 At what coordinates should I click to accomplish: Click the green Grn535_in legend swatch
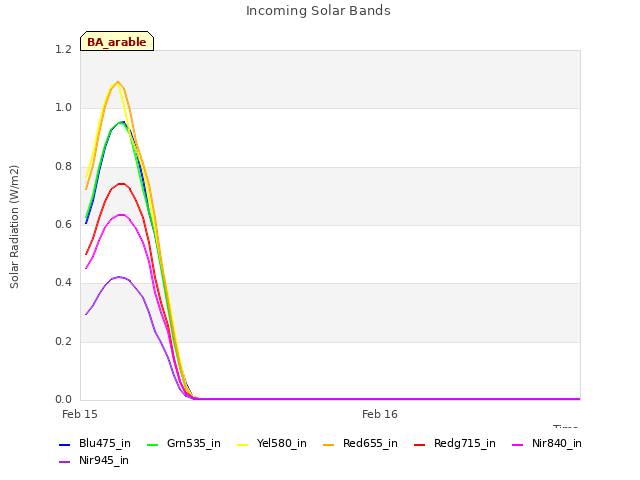(152, 444)
